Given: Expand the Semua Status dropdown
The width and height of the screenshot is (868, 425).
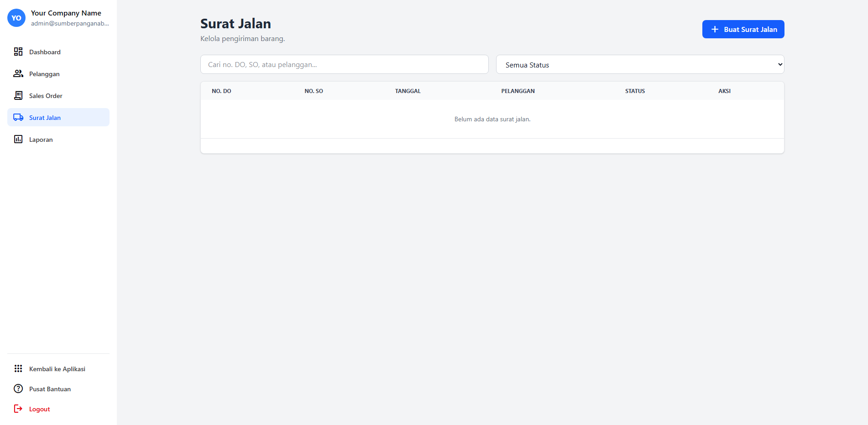Looking at the screenshot, I should point(640,65).
